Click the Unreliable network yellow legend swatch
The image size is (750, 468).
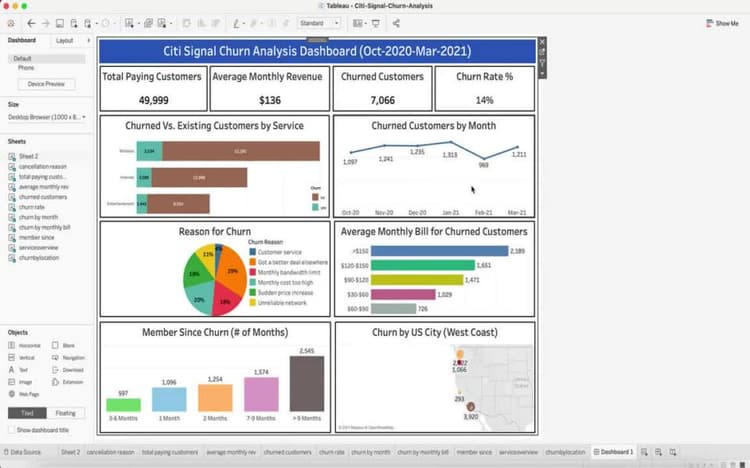[253, 302]
